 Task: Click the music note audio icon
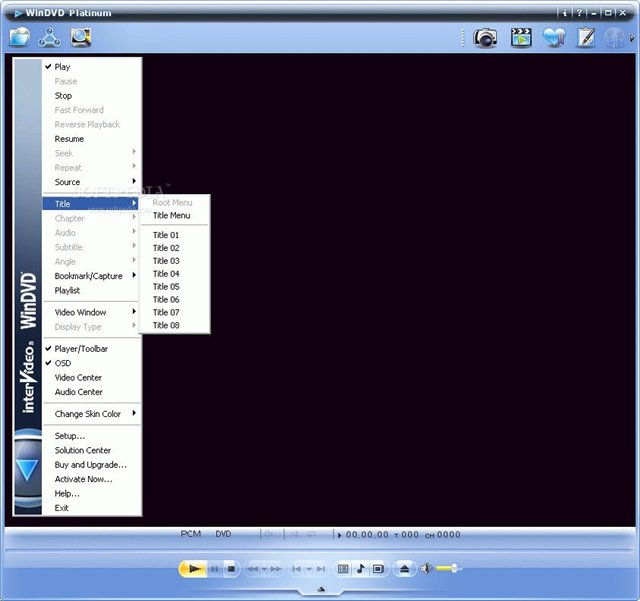[x=360, y=569]
